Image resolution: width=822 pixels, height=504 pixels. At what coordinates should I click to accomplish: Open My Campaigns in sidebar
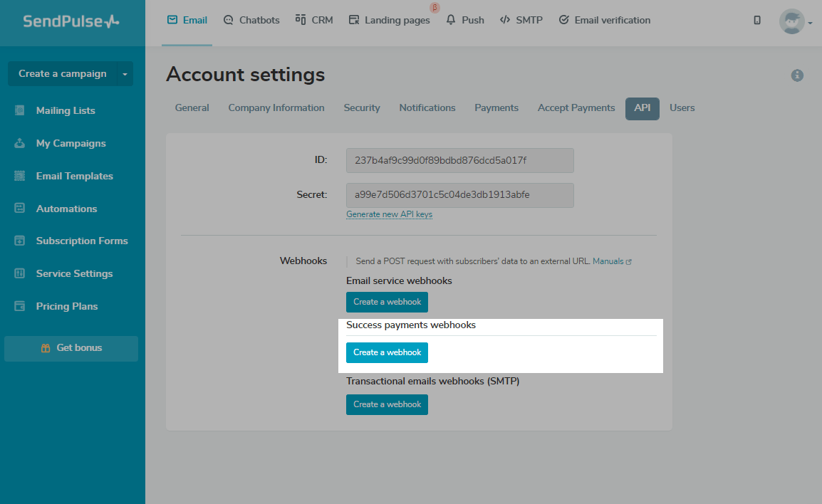(71, 143)
